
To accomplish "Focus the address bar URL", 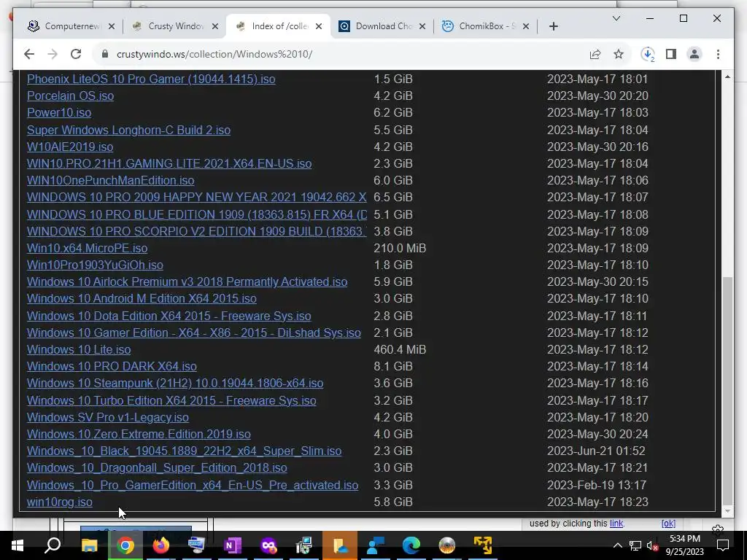I will [214, 54].
